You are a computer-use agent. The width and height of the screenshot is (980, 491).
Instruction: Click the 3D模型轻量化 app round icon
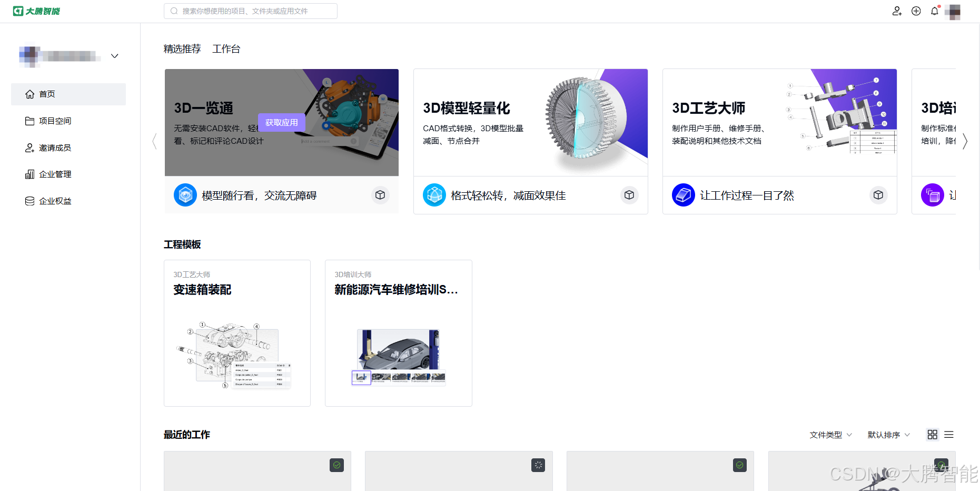tap(434, 195)
